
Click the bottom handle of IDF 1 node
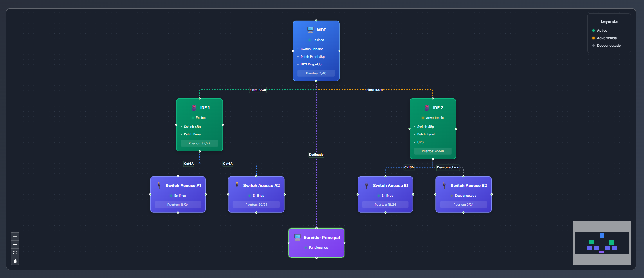point(199,151)
